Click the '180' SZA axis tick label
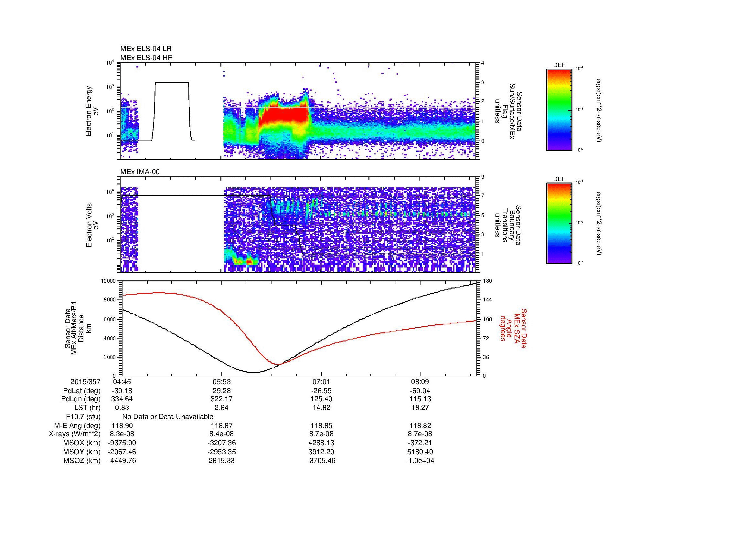 point(487,281)
